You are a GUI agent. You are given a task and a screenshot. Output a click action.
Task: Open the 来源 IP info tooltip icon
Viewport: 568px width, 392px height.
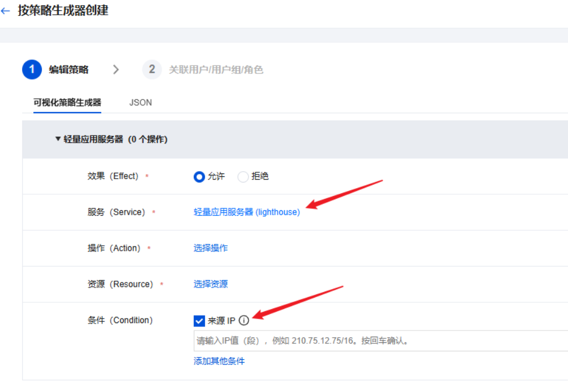coord(244,320)
